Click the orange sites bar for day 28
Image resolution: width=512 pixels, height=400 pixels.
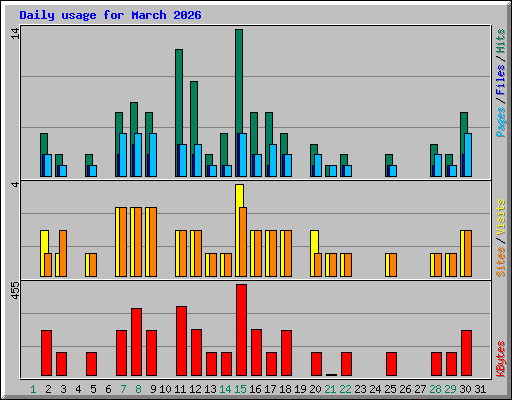[x=438, y=265]
